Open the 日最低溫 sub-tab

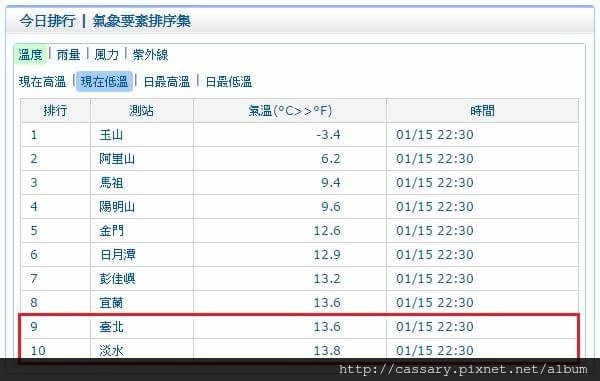228,81
